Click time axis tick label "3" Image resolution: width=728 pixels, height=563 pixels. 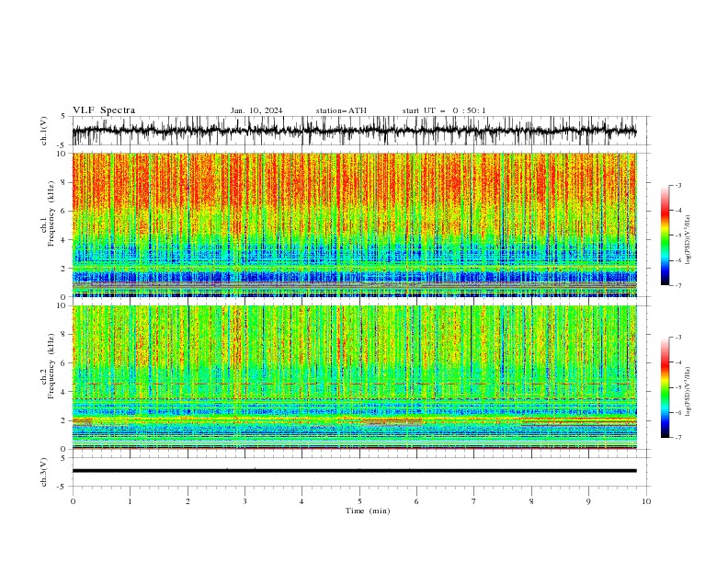point(245,501)
